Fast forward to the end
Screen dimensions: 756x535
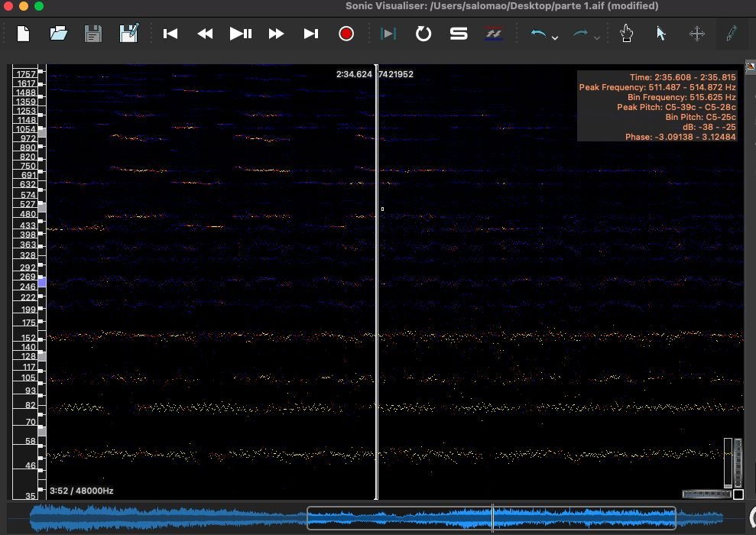tap(311, 34)
